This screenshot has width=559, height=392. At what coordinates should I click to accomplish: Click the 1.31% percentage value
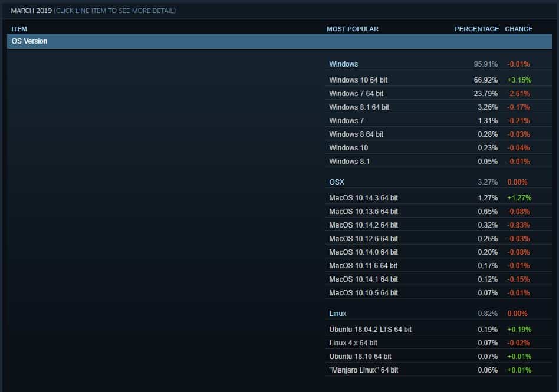[488, 121]
